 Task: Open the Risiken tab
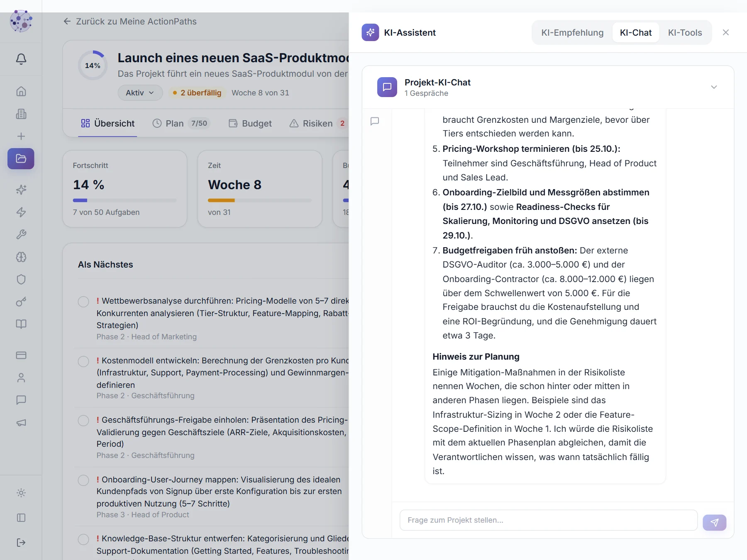318,123
